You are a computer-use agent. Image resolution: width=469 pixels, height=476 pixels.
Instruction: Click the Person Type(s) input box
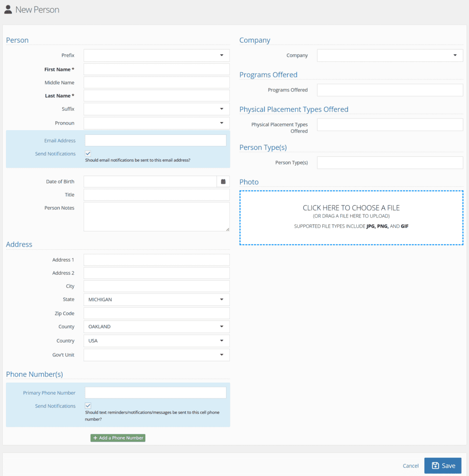(x=390, y=163)
